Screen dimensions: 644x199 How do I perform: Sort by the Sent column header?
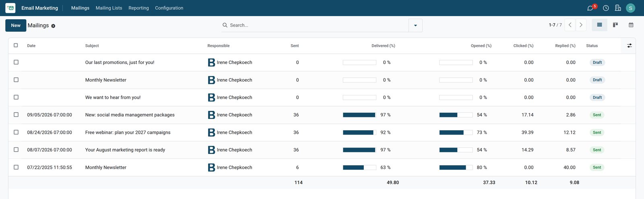[x=295, y=46]
